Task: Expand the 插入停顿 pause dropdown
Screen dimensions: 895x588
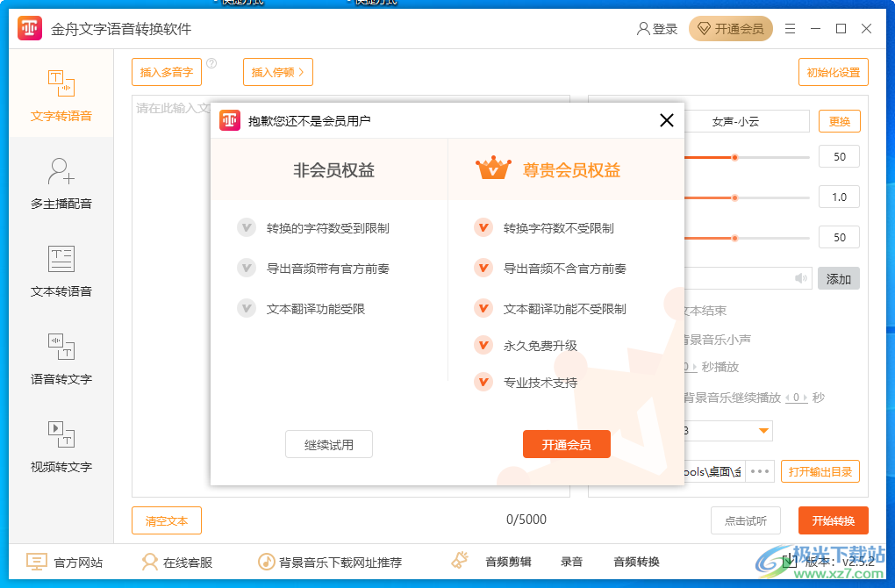Action: [277, 72]
